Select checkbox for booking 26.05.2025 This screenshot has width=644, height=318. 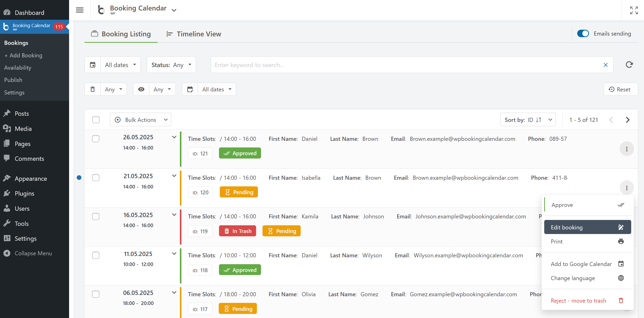coord(96,139)
